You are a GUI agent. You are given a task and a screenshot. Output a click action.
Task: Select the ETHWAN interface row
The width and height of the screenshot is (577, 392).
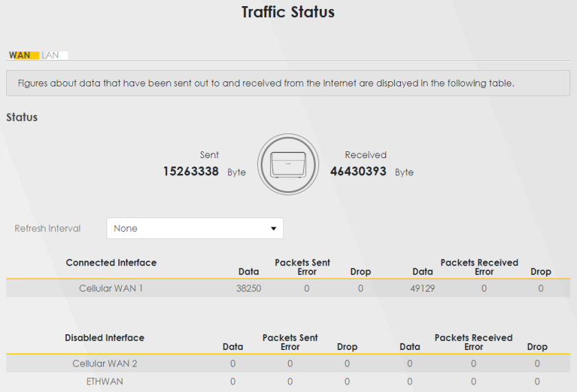105,381
